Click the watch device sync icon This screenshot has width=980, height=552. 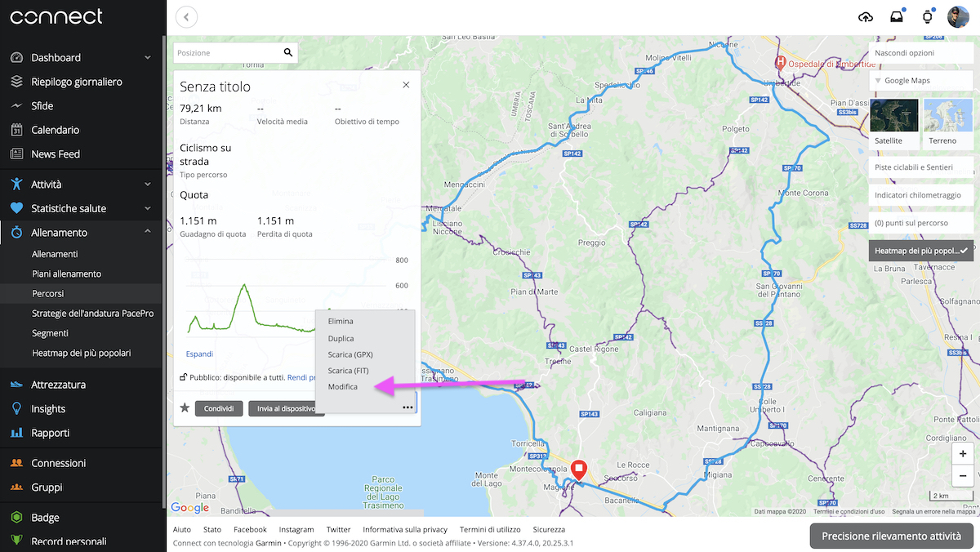(927, 16)
